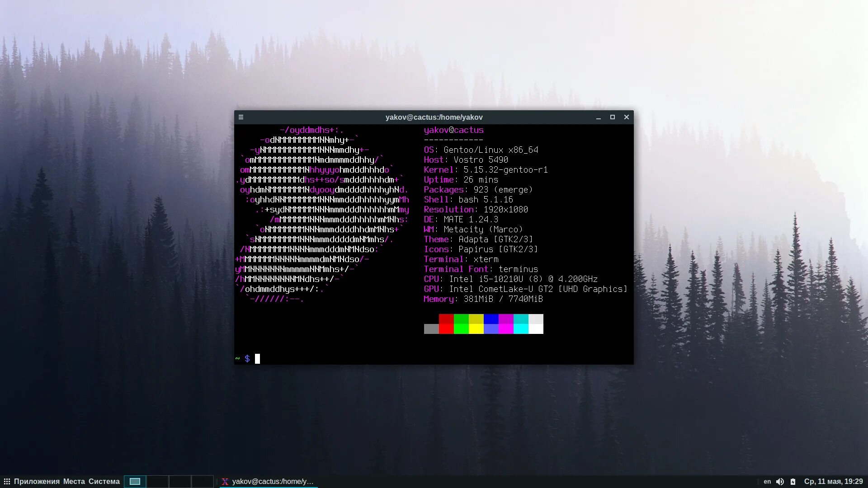Toggle the en keyboard layout indicator
Viewport: 868px width, 488px height.
click(767, 482)
